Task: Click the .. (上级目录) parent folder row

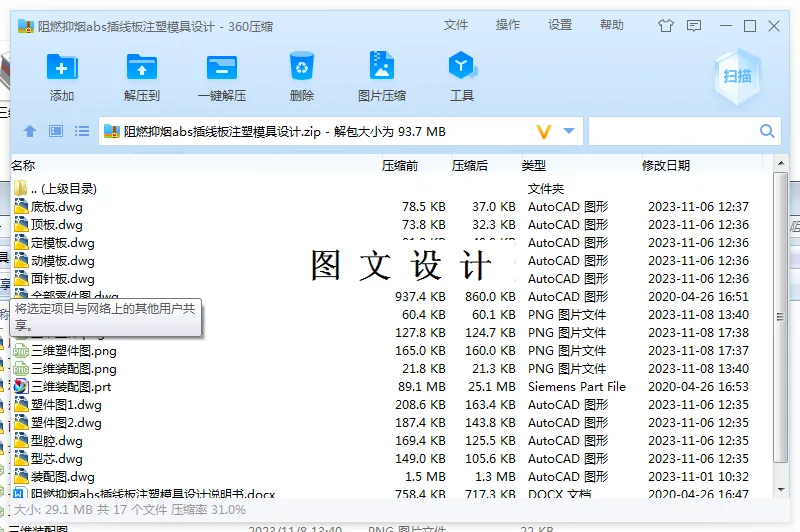Action: (x=391, y=188)
